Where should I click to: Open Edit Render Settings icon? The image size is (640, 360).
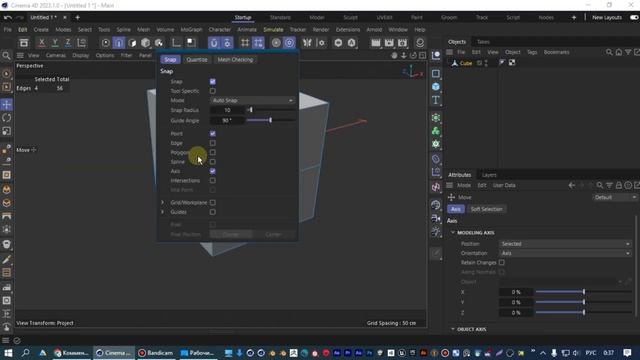(x=402, y=42)
